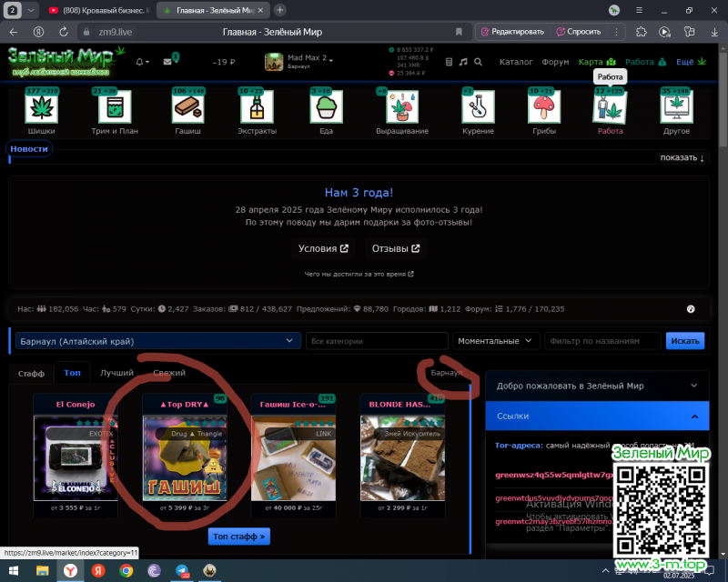The width and height of the screenshot is (728, 582).
Task: Open Telegram from the Windows taskbar
Action: pyautogui.click(x=181, y=571)
